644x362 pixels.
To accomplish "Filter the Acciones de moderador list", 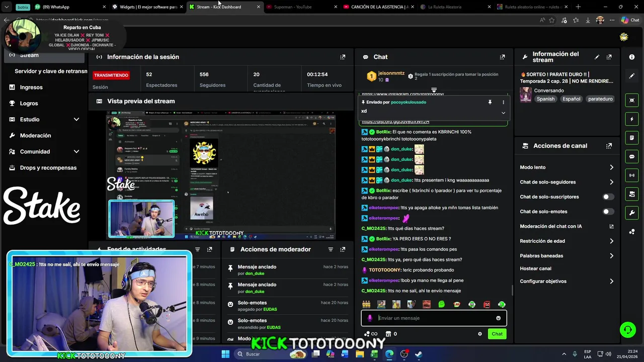I will (x=331, y=249).
